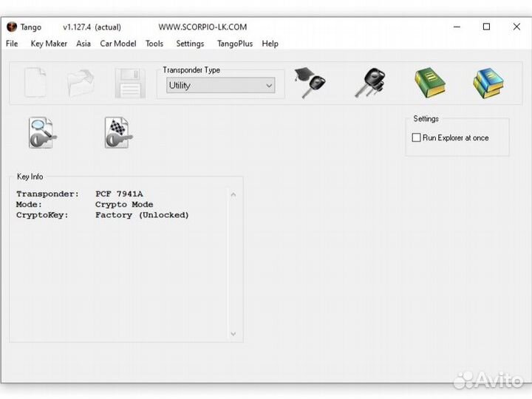Image resolution: width=532 pixels, height=399 pixels.
Task: Click the key with graduation cap icon
Action: [x=309, y=83]
